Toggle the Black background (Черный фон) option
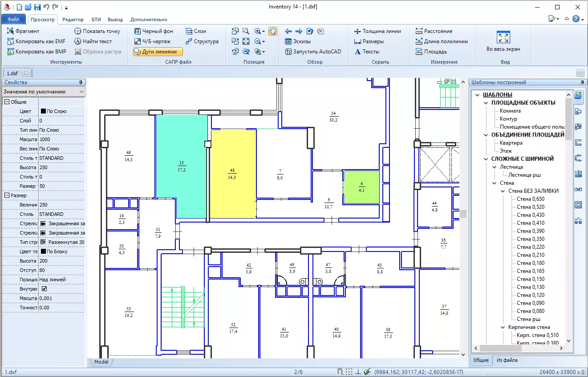This screenshot has width=588, height=377. (x=154, y=31)
